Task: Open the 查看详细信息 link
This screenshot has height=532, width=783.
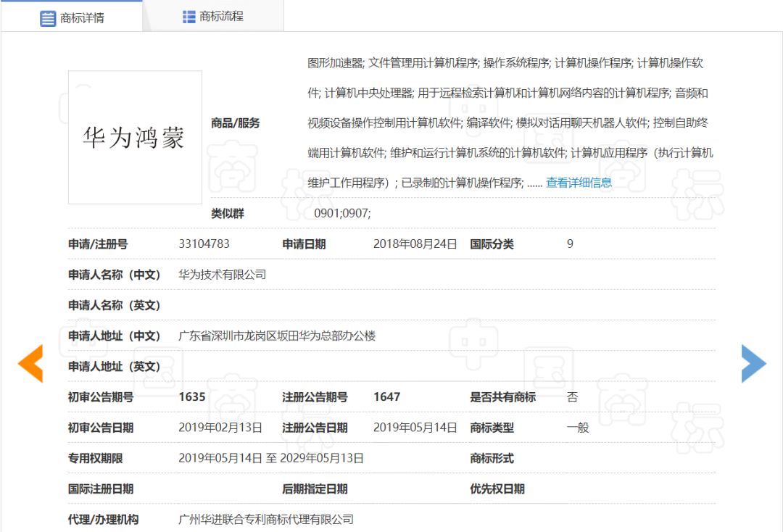Action: [x=579, y=183]
